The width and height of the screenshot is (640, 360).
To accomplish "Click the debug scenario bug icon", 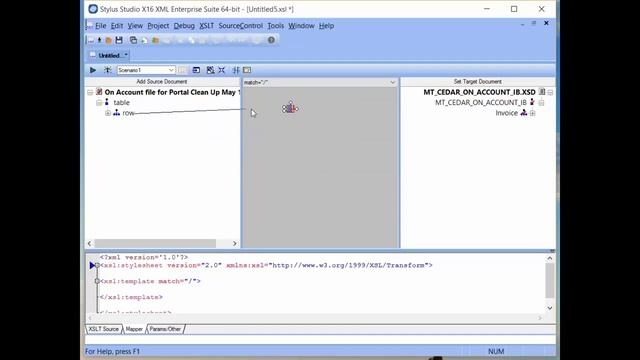I will (x=107, y=70).
